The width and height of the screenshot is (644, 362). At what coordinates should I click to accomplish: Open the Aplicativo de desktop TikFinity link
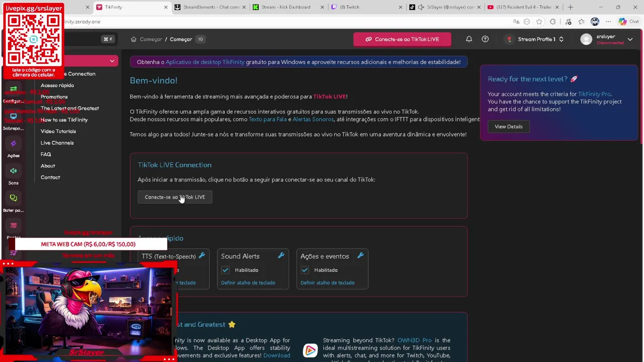pyautogui.click(x=205, y=62)
